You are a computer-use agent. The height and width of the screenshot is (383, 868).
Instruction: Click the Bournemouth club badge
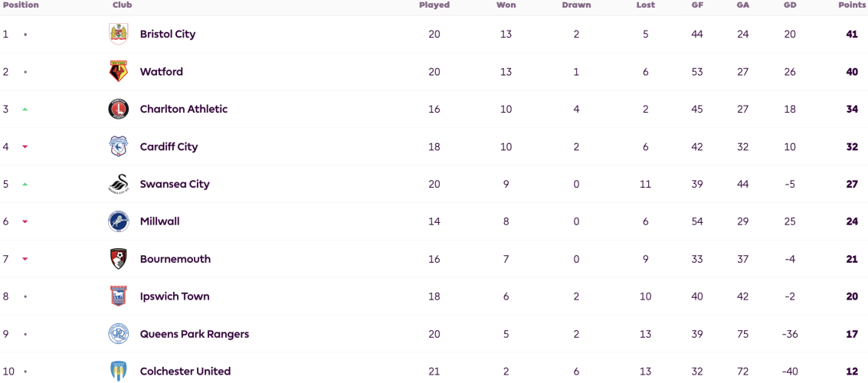[x=119, y=259]
